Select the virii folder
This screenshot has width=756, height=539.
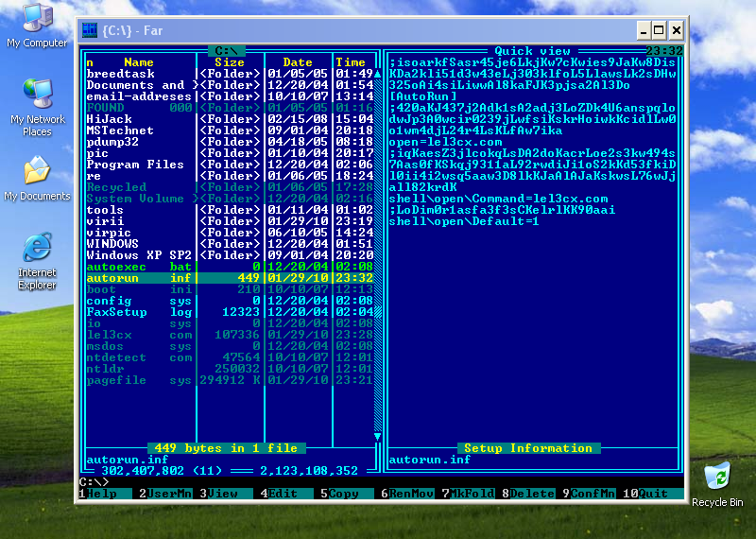pyautogui.click(x=230, y=221)
